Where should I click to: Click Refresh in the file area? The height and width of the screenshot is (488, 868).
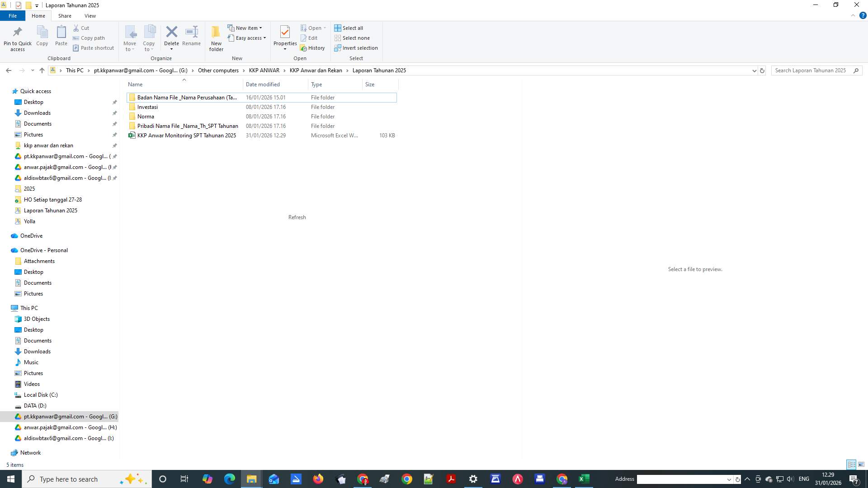[x=297, y=217]
